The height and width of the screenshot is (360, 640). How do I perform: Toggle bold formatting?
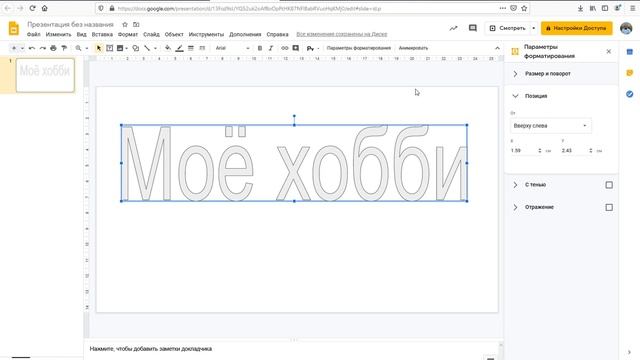coord(260,48)
